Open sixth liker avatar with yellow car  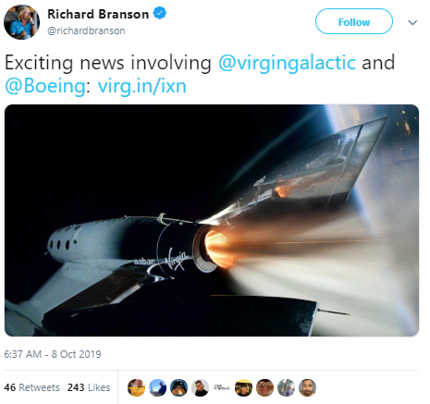click(244, 388)
